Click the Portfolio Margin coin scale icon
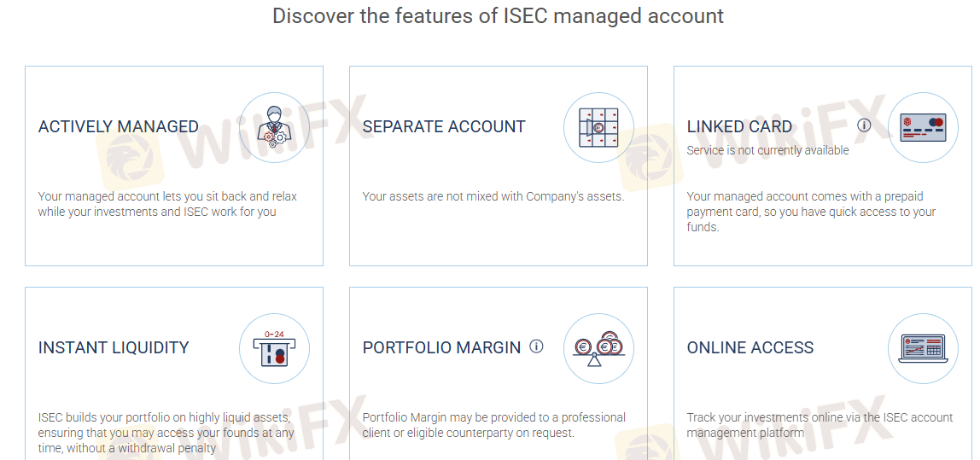Screen dimensions: 980x460 [x=598, y=349]
